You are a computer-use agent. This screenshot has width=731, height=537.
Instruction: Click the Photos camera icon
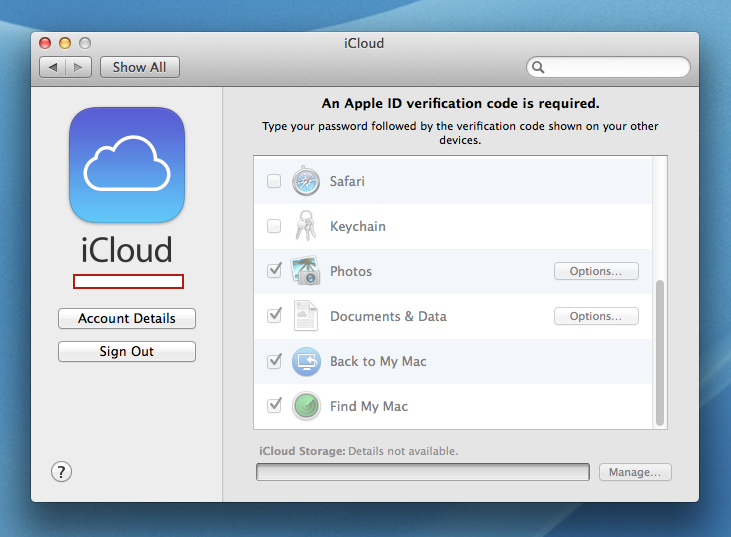305,270
